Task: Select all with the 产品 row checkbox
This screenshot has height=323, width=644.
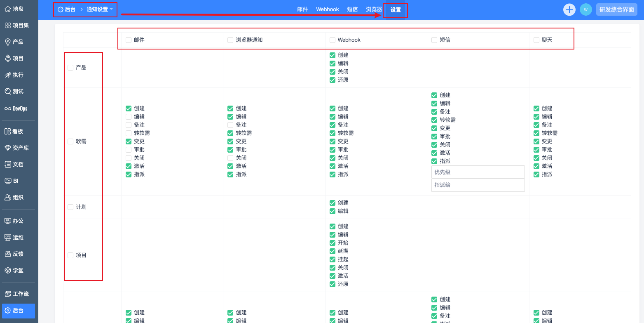Action: [x=70, y=68]
